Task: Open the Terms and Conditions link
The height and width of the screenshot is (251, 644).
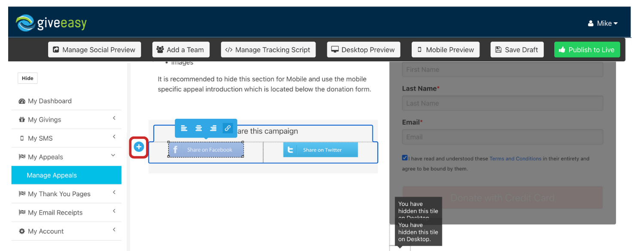Action: [515, 158]
